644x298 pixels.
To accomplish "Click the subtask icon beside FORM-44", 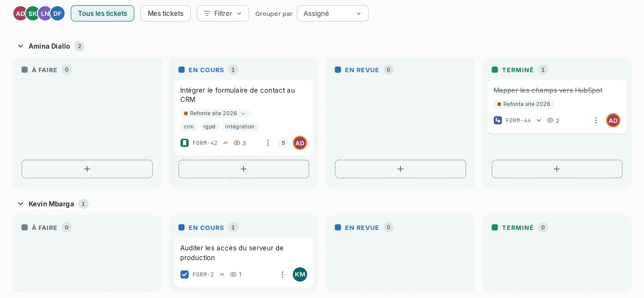I will [x=498, y=120].
